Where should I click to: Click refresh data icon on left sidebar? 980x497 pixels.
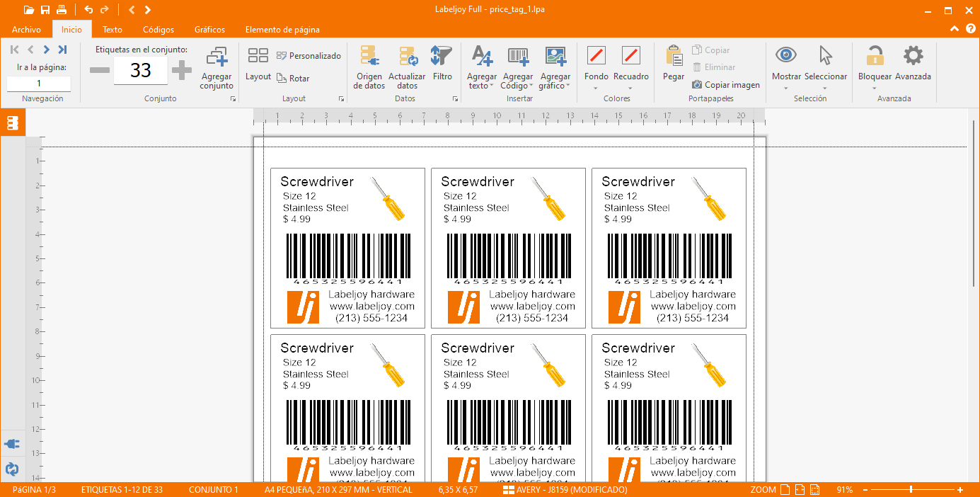[x=12, y=469]
